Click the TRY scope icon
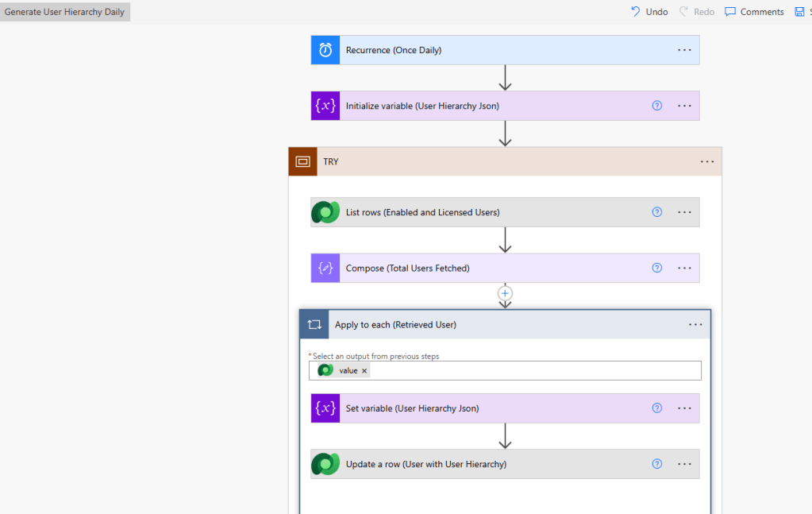812x514 pixels. pyautogui.click(x=302, y=161)
